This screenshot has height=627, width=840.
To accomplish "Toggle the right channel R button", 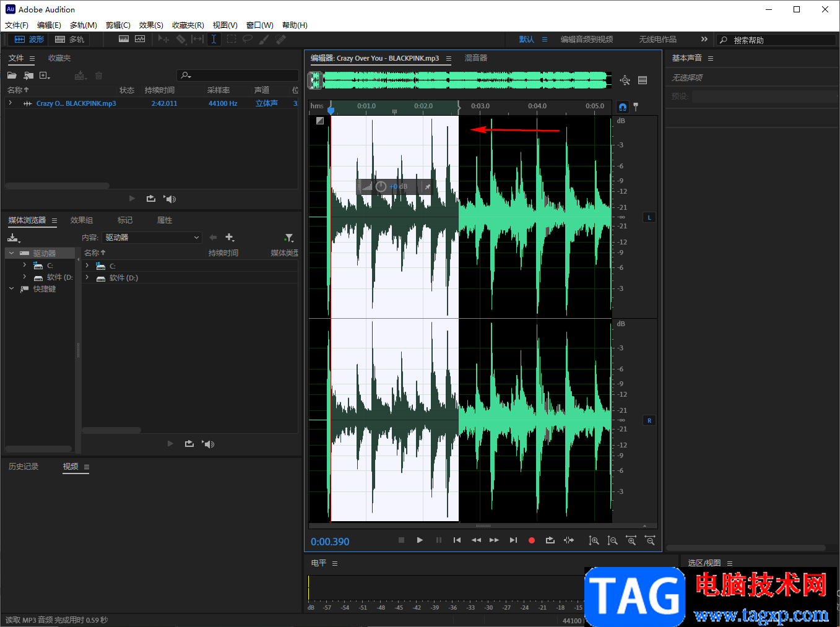I will pyautogui.click(x=649, y=420).
